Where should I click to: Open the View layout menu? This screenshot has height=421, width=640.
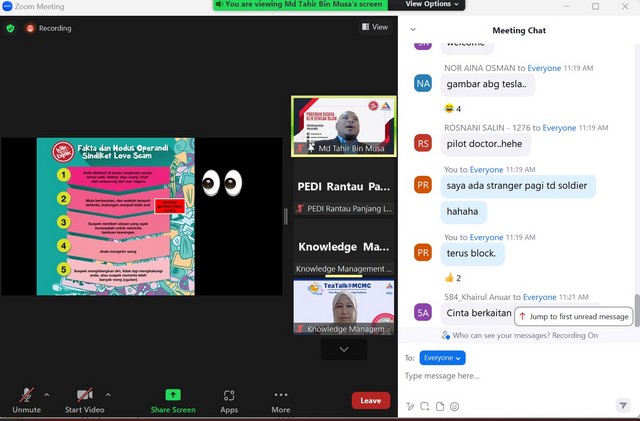pos(375,28)
